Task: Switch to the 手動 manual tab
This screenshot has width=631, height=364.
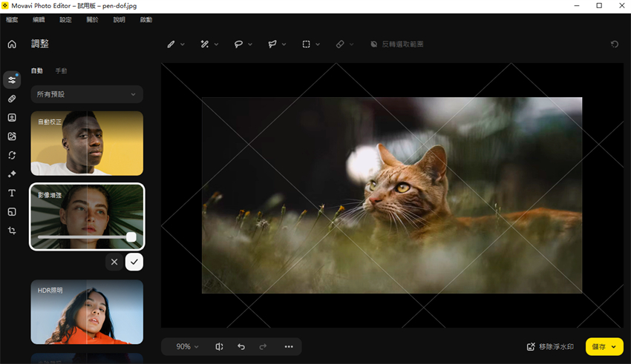Action: (x=61, y=71)
